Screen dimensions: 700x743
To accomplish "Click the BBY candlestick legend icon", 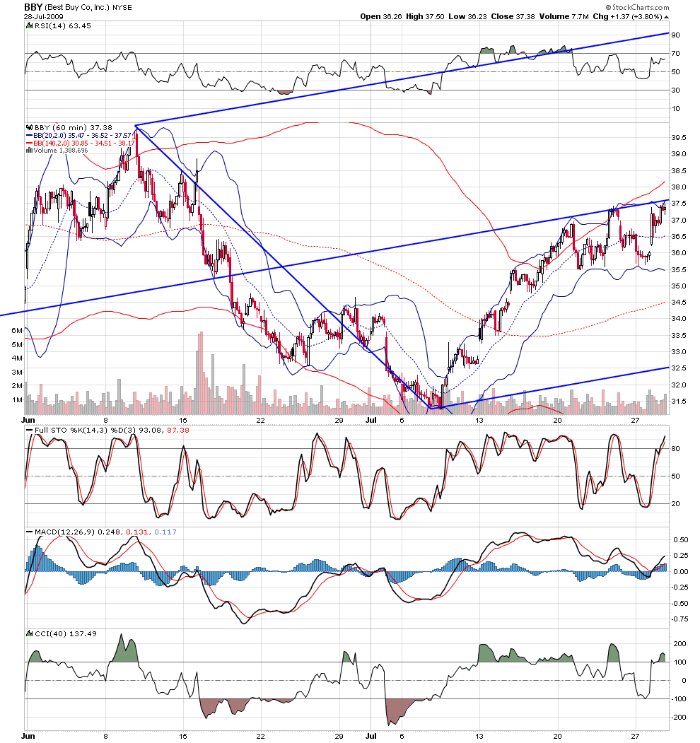I will click(x=30, y=127).
